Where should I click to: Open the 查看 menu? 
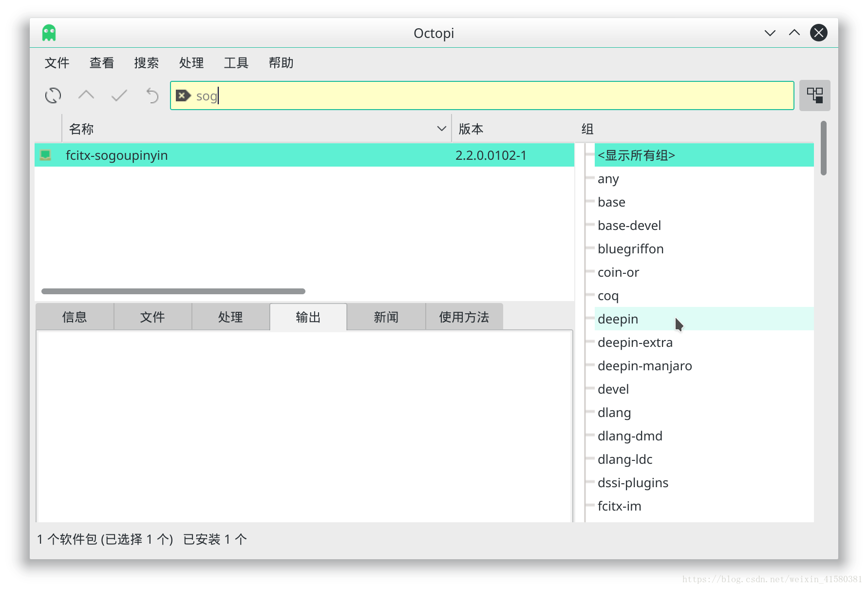pyautogui.click(x=102, y=63)
